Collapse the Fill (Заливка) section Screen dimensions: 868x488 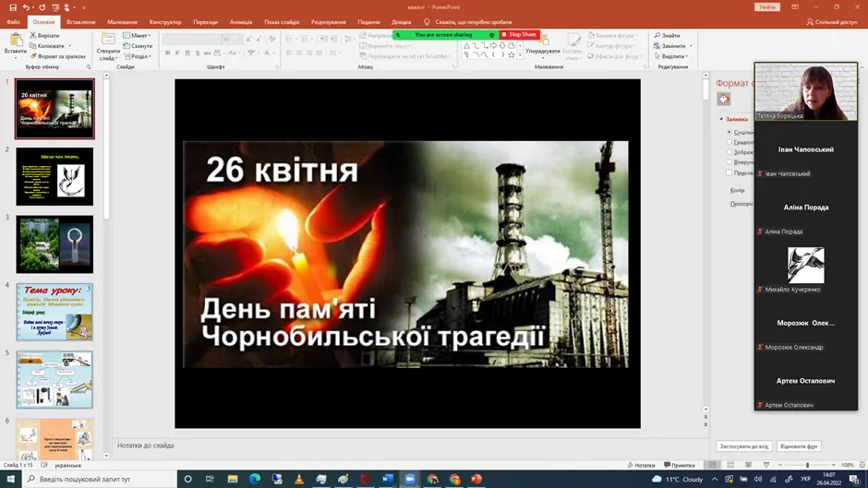point(722,119)
